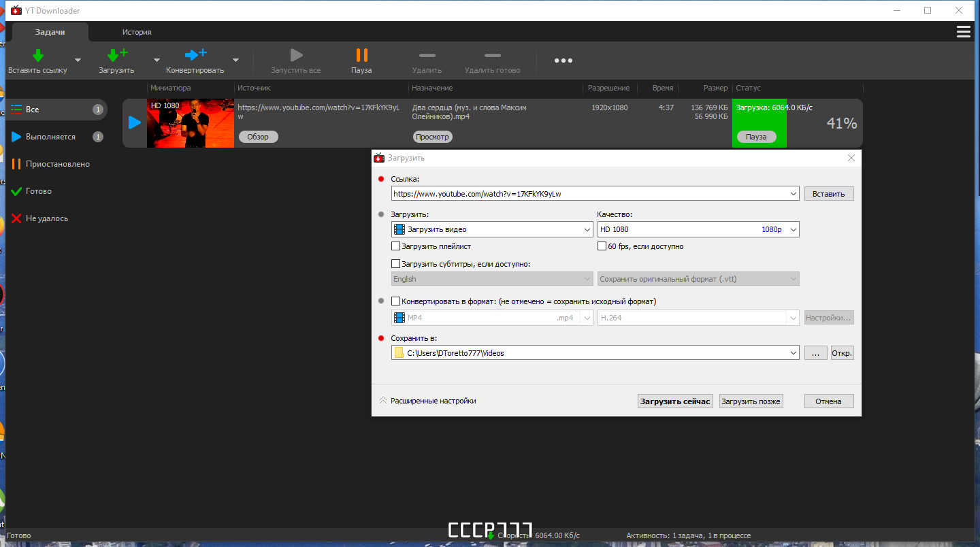
Task: Click the Конвертировать toolbar icon
Action: [x=195, y=55]
